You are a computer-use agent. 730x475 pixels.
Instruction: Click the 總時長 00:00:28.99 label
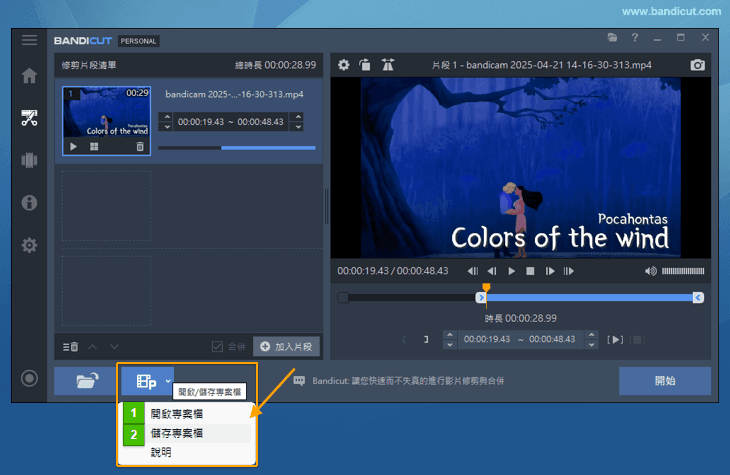click(x=276, y=65)
